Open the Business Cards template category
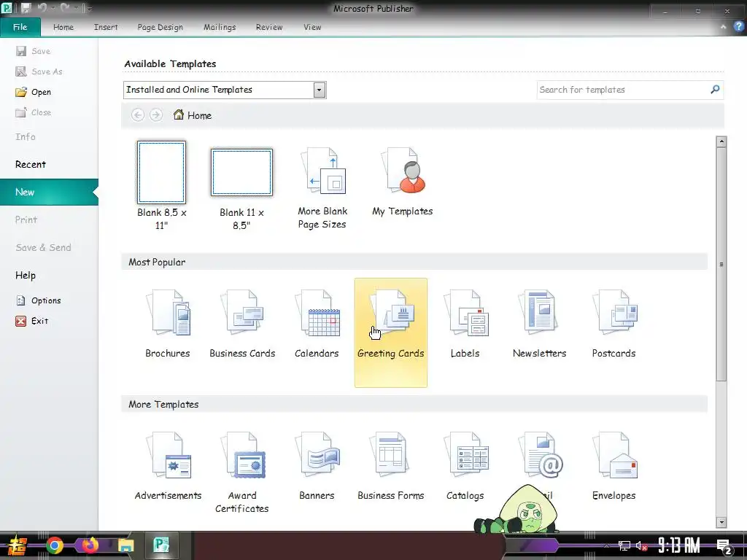Screen dimensions: 747x560 tap(242, 324)
